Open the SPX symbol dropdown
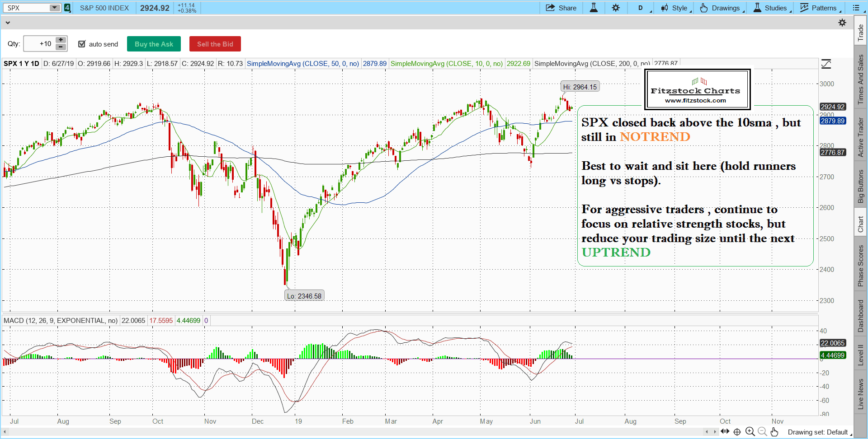 pos(54,8)
